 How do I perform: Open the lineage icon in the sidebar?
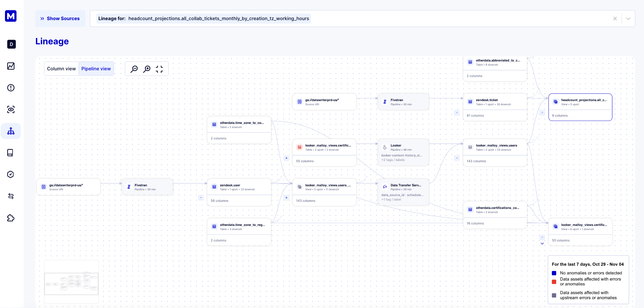point(11,131)
